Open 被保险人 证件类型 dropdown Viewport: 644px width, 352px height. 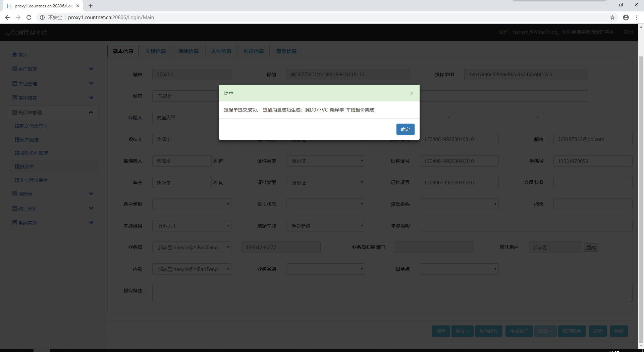point(325,161)
